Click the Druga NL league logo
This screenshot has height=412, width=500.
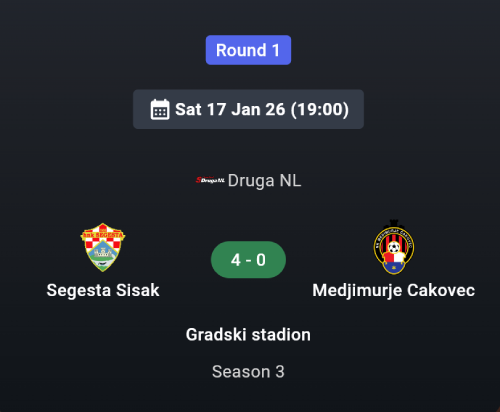210,180
